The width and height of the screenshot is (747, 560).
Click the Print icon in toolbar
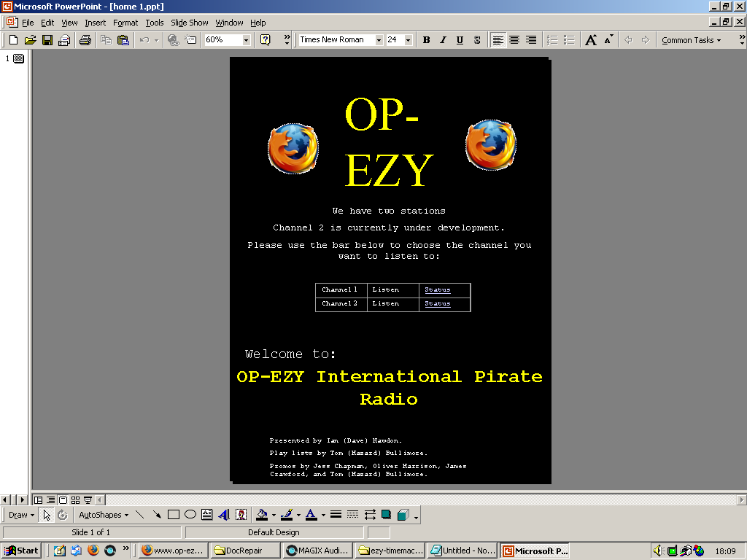(85, 40)
